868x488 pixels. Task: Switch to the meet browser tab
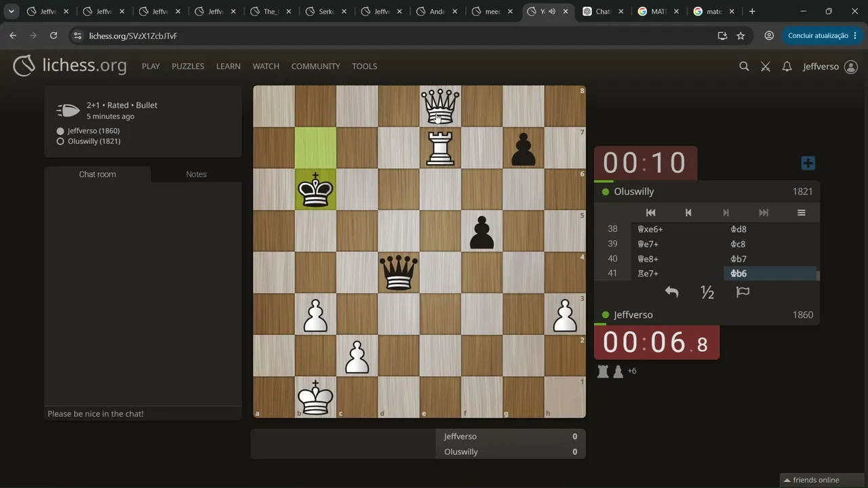tap(493, 12)
